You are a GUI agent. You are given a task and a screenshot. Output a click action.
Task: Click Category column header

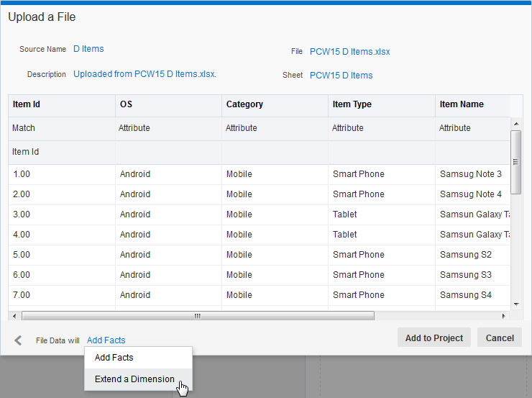point(275,104)
